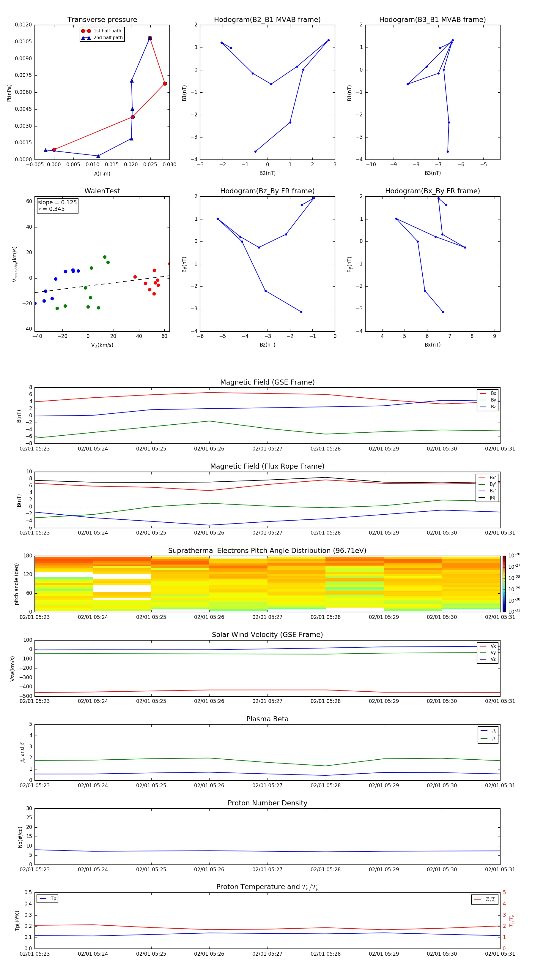Click the 'Np(#/cc)' axis label
This screenshot has height=980, width=535.
click(x=20, y=837)
